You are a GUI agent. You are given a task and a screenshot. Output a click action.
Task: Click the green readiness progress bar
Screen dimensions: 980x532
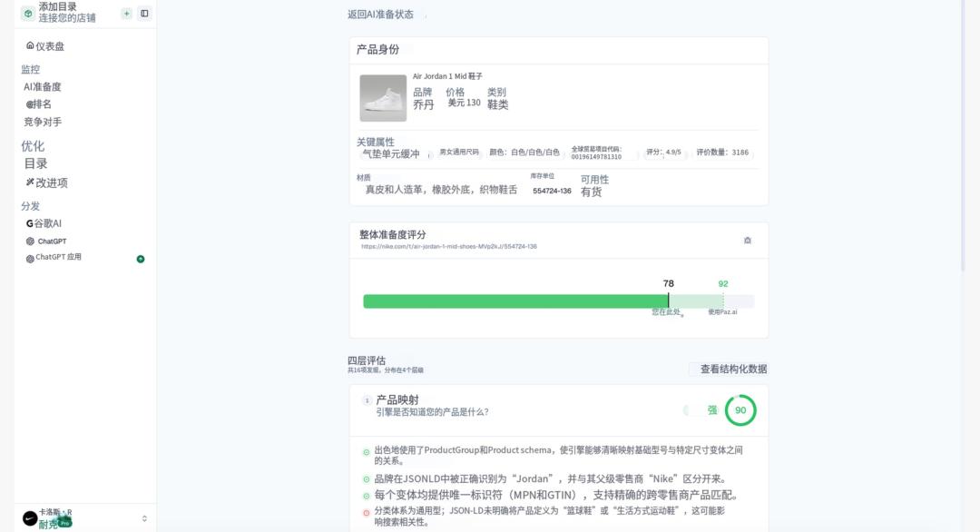(515, 301)
